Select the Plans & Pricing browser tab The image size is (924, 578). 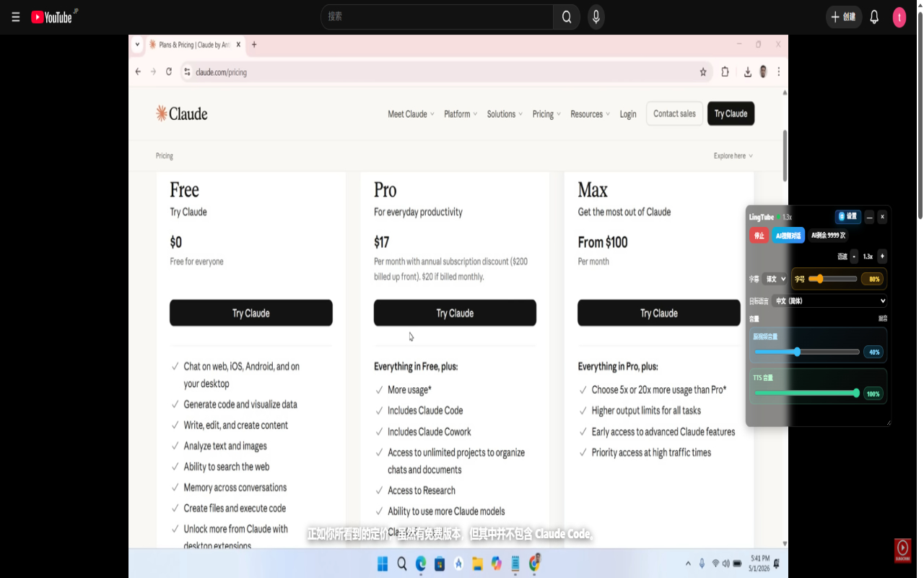(x=195, y=45)
